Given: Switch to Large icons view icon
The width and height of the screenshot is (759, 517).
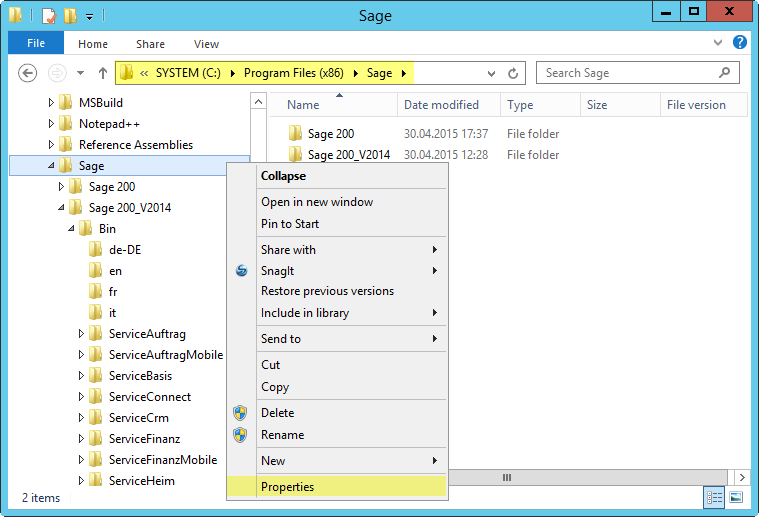Looking at the screenshot, I should coord(736,498).
